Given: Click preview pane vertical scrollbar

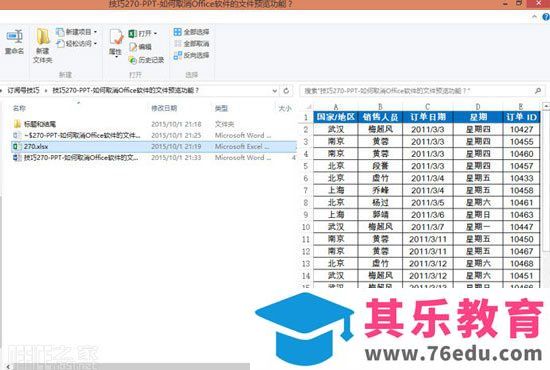Looking at the screenshot, I should coord(546,181).
